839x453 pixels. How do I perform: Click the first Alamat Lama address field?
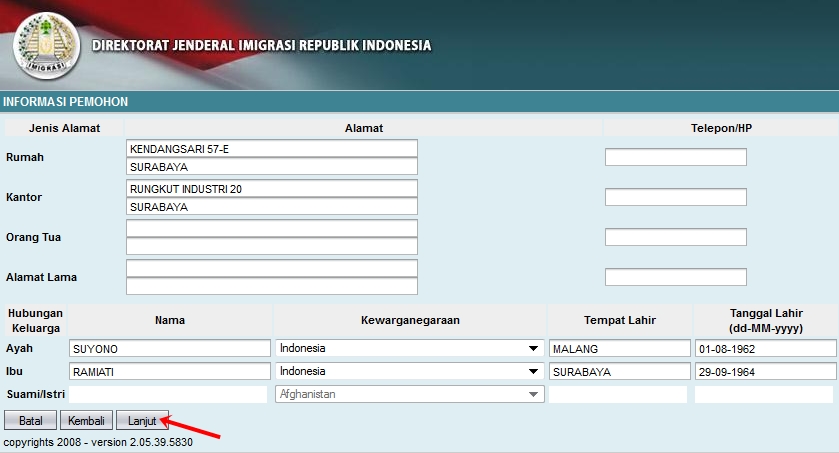tap(272, 268)
